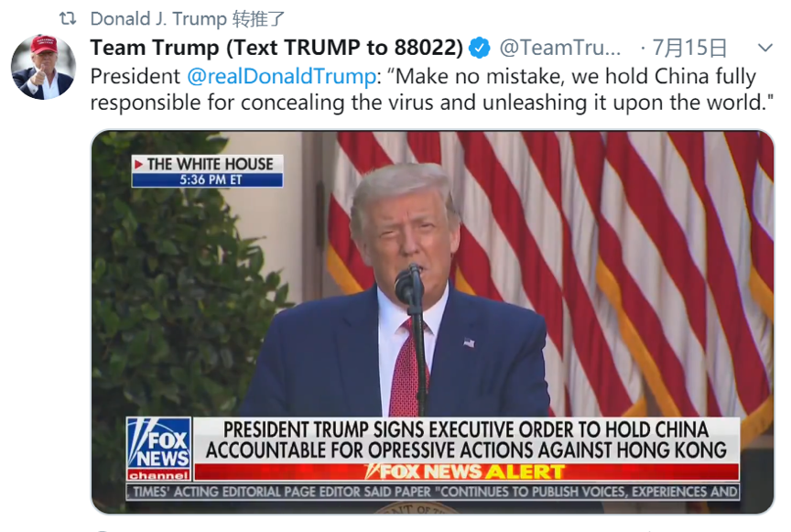Visit the @TeamTru... handle
This screenshot has height=532, width=791.
coord(560,48)
